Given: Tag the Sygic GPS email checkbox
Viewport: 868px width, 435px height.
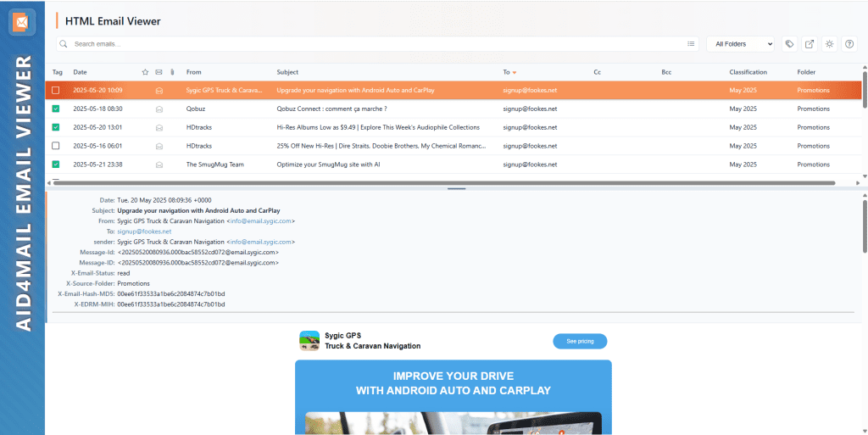Looking at the screenshot, I should [x=55, y=90].
